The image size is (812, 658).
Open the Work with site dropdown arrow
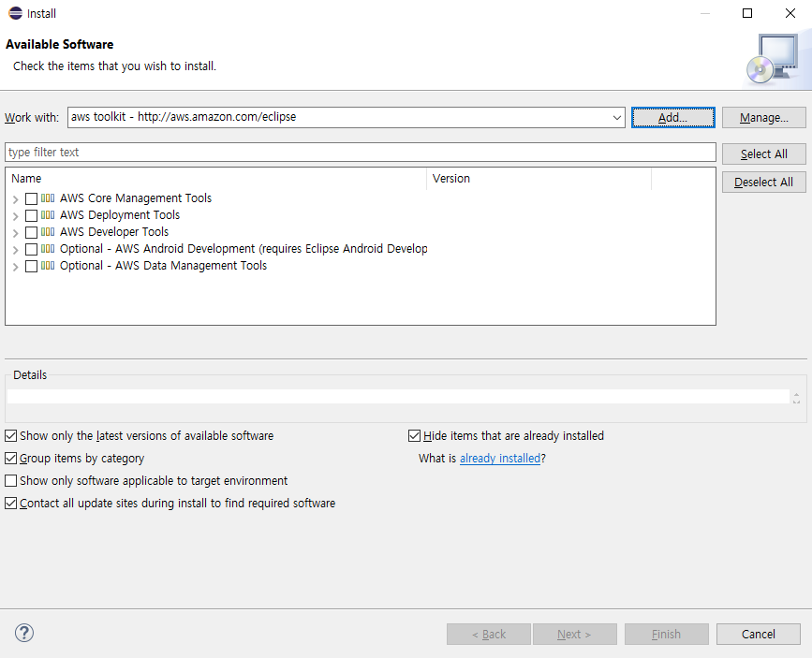click(x=617, y=118)
